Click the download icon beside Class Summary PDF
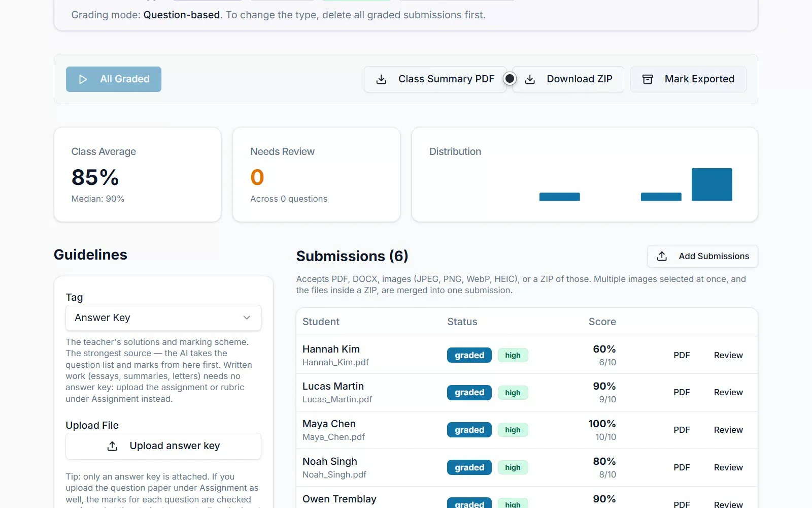 tap(381, 79)
